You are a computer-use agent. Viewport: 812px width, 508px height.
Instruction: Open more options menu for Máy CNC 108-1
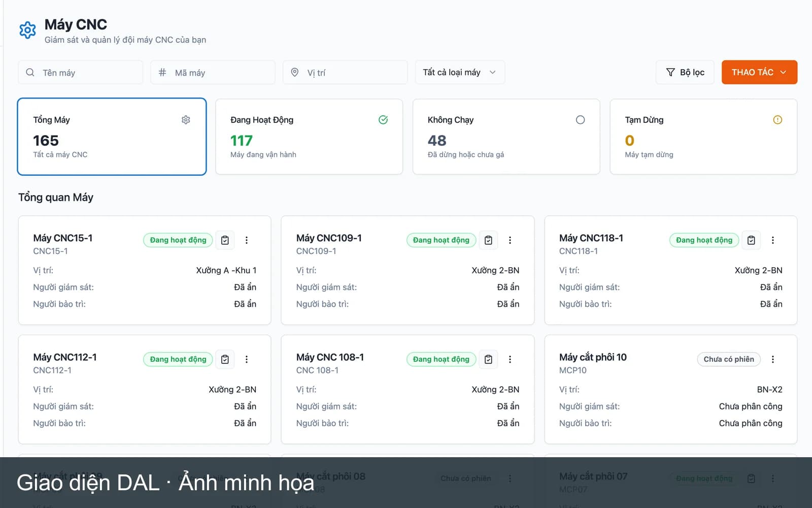click(510, 360)
